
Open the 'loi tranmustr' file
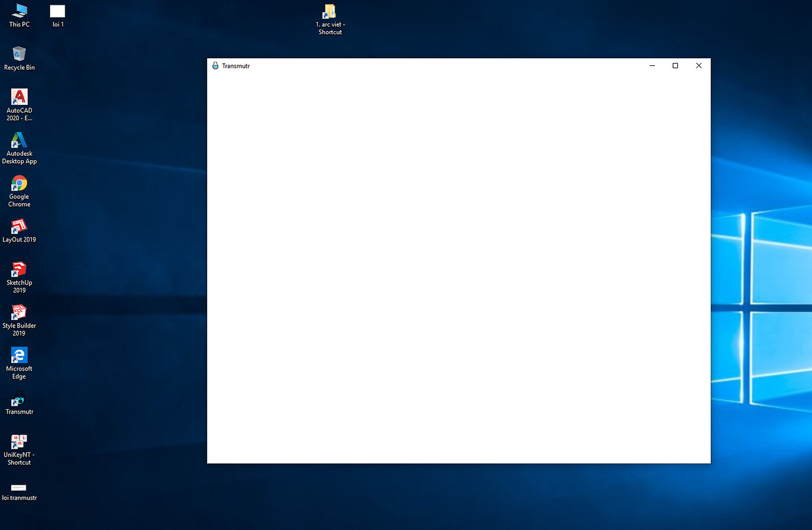point(19,488)
